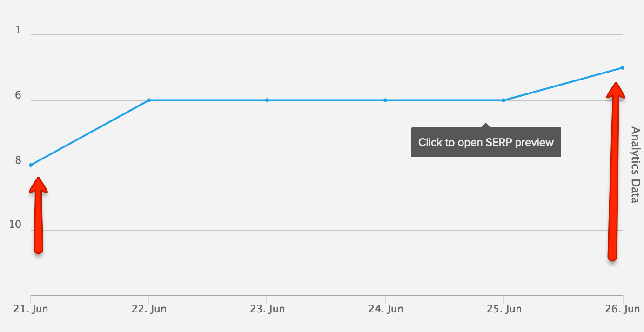Image resolution: width=644 pixels, height=332 pixels.
Task: Select the '24. Jun' date label
Action: pyautogui.click(x=385, y=309)
